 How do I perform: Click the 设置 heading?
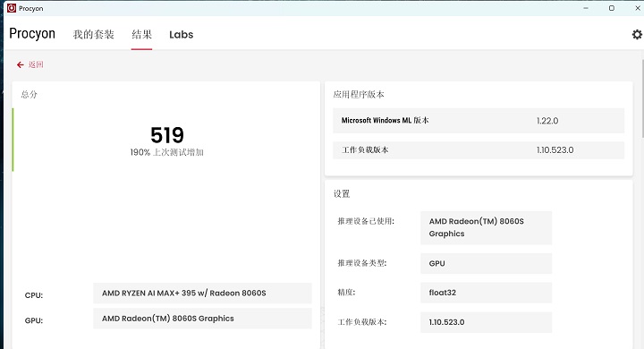tap(342, 194)
